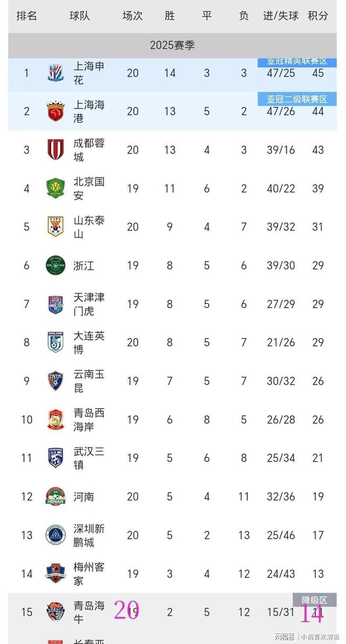Open team name 武汉三镇
The height and width of the screenshot is (644, 346).
point(89,458)
